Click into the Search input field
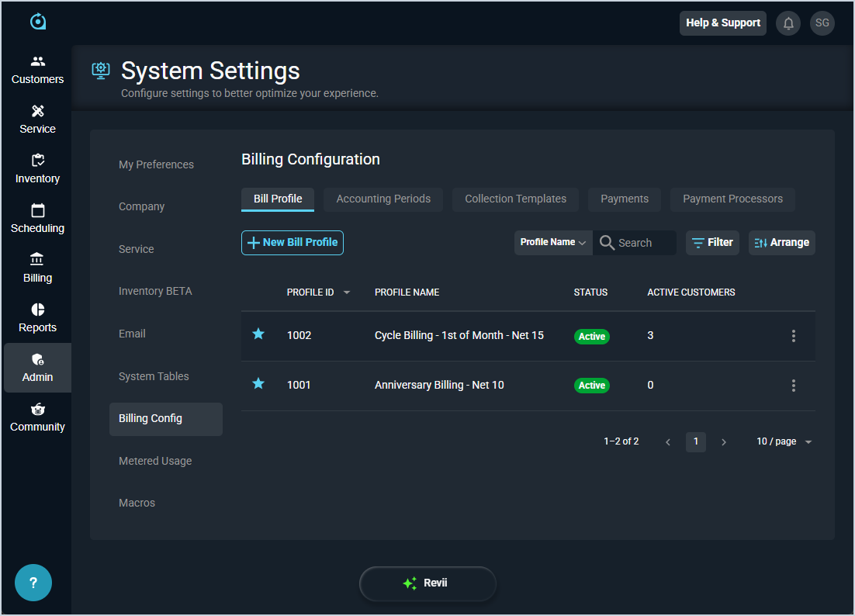The image size is (855, 616). click(644, 243)
